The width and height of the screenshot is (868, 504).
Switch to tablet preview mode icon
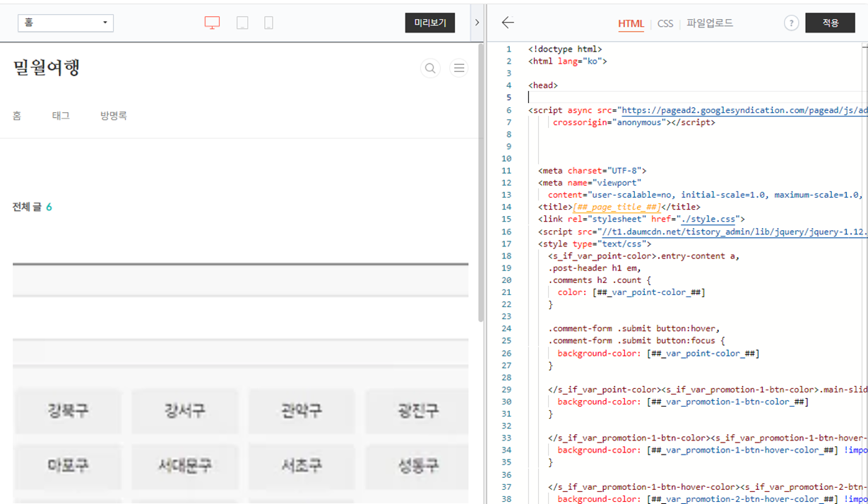242,23
